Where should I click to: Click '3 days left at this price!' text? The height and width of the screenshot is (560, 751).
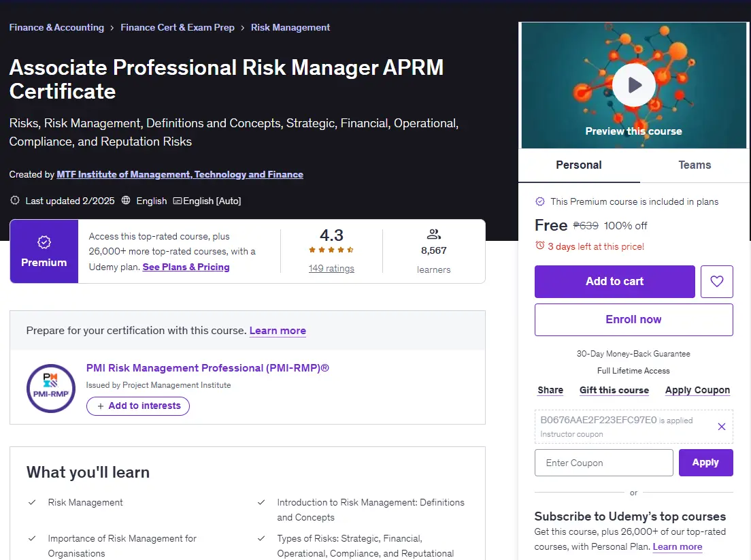click(x=596, y=246)
